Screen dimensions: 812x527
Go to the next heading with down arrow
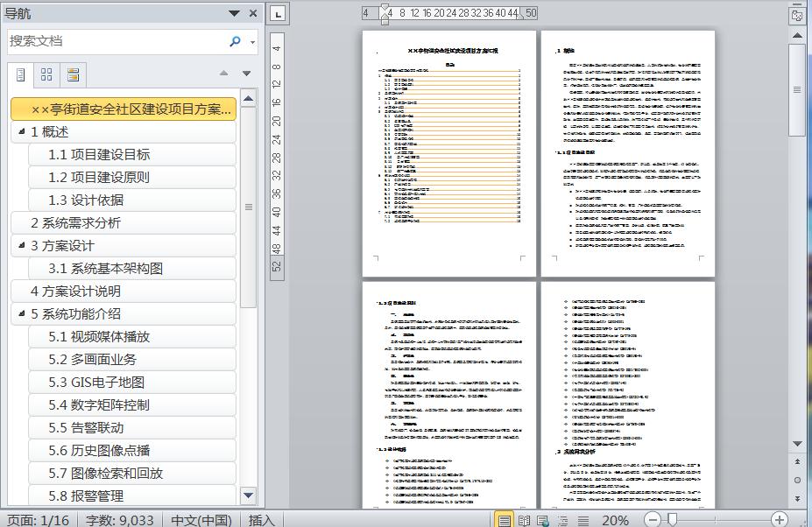click(246, 73)
